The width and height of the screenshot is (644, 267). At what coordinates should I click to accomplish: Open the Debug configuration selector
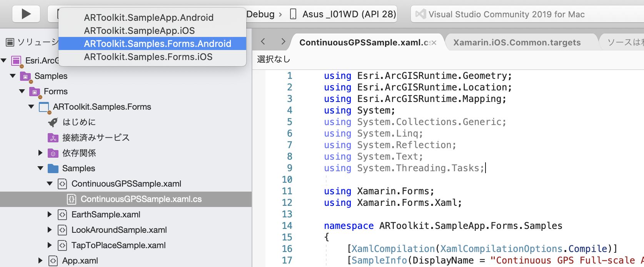(260, 14)
